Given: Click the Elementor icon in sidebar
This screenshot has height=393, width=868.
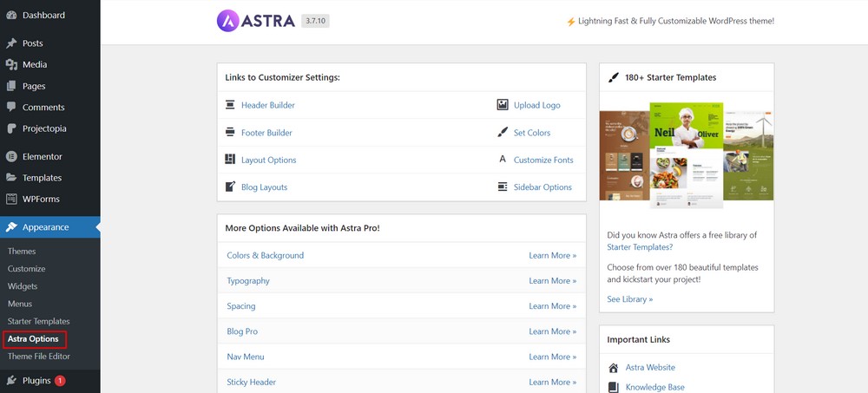Looking at the screenshot, I should pyautogui.click(x=11, y=157).
